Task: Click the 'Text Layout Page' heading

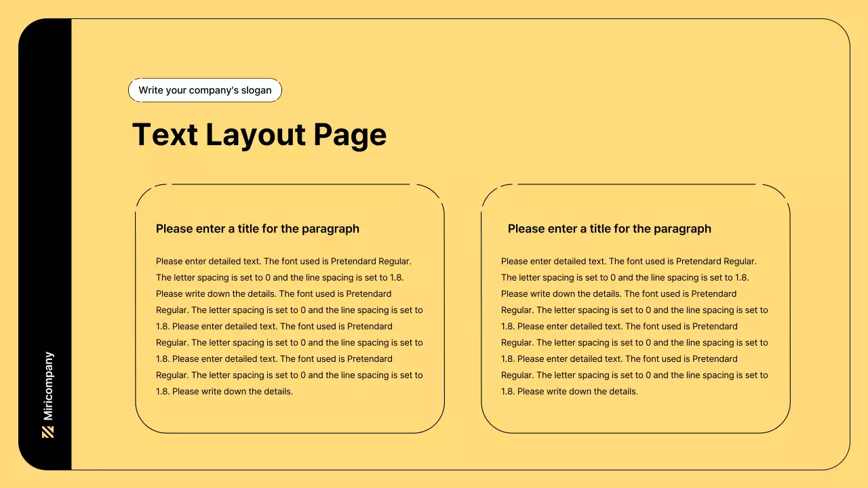Action: 260,134
